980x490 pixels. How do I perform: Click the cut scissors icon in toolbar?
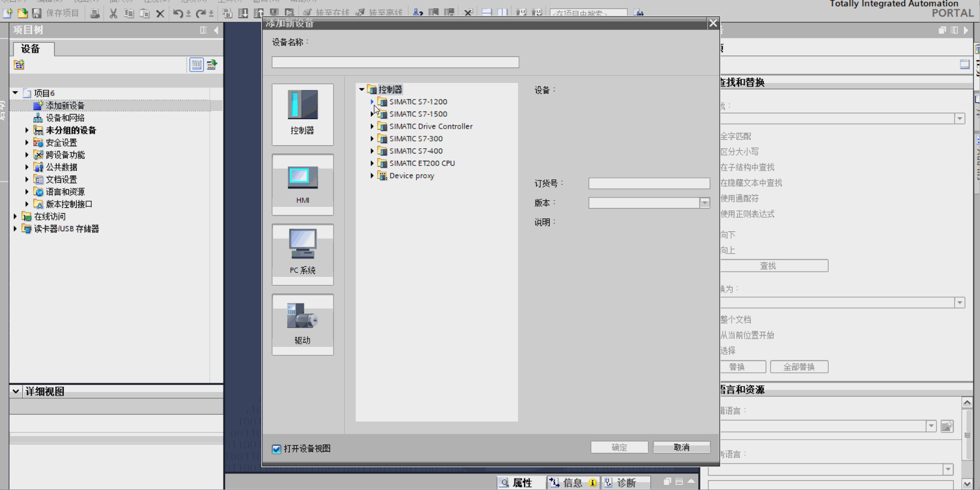coord(113,13)
